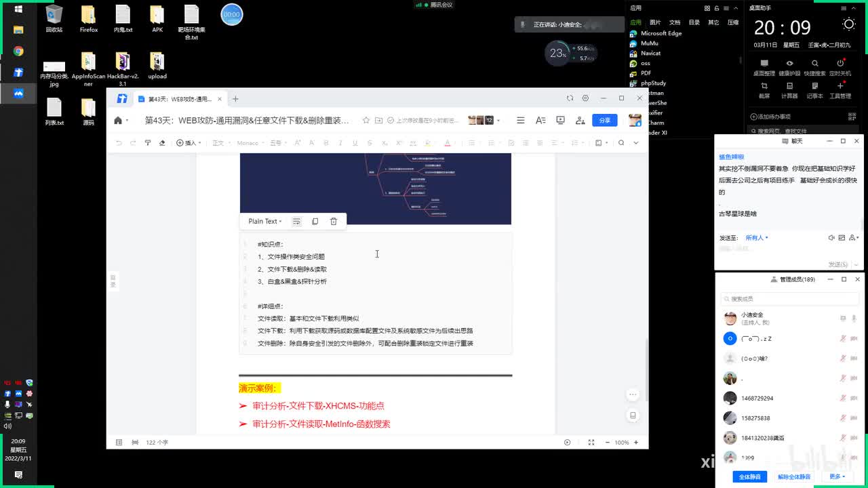
Task: Open 计算器 calculator tool
Action: pos(789,90)
